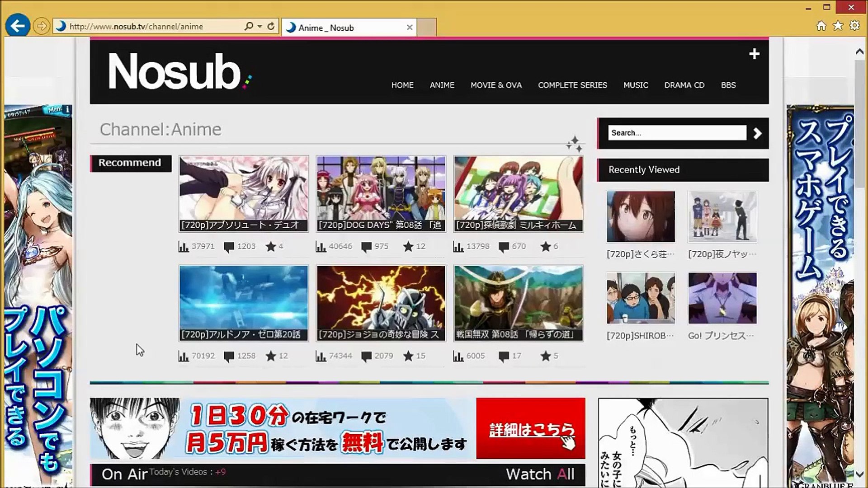Open recently viewed Go! プリンセス thumbnail
The image size is (868, 488).
722,298
